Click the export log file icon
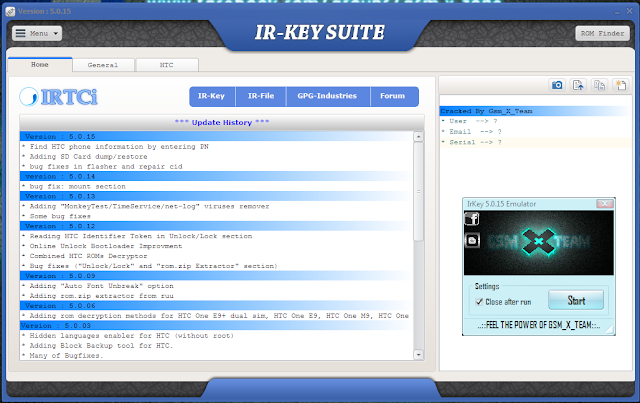Image resolution: width=640 pixels, height=403 pixels. (578, 85)
